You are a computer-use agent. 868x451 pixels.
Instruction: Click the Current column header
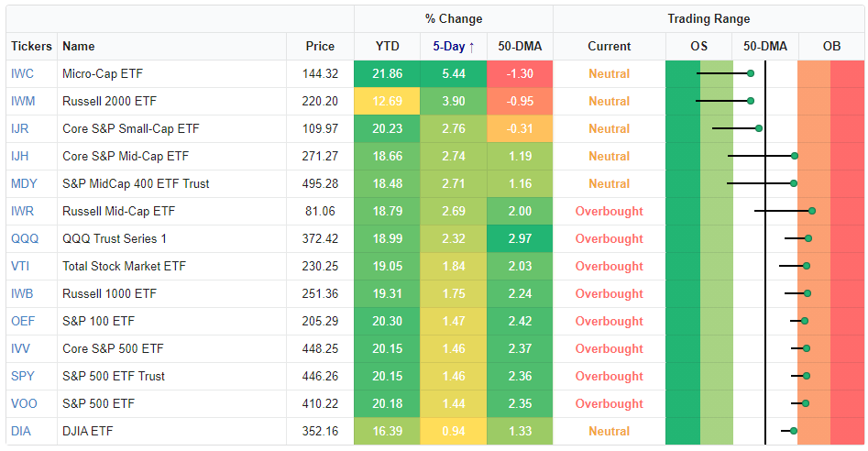(x=609, y=46)
